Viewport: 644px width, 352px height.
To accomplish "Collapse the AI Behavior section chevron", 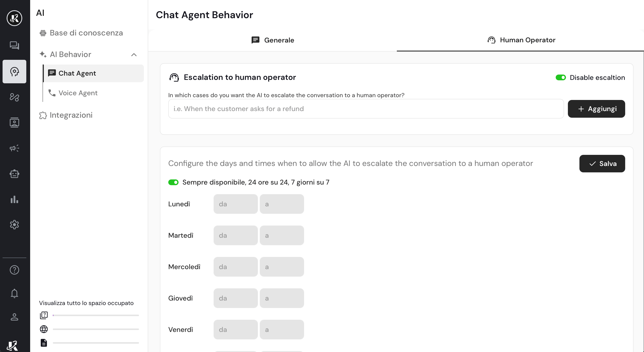I will click(134, 55).
